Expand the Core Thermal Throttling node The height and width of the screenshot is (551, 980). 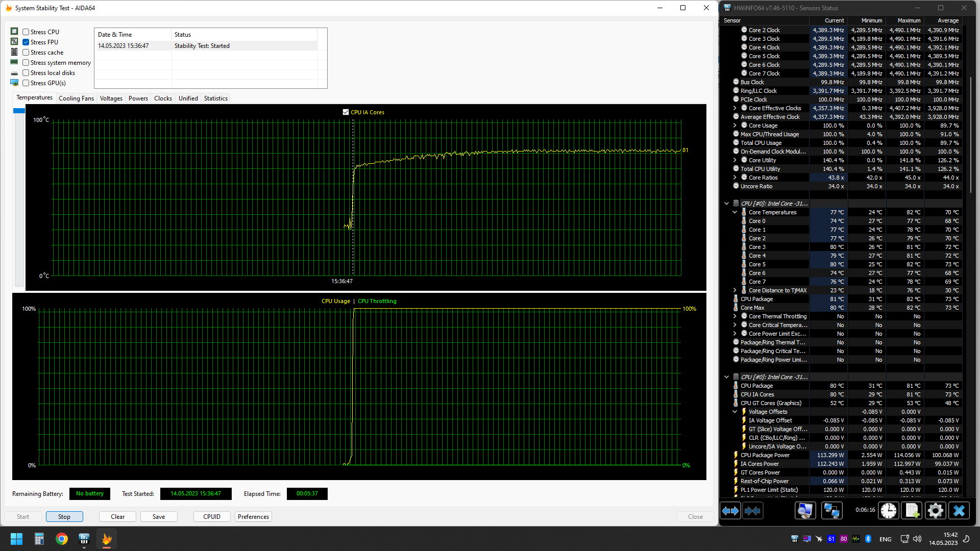click(735, 316)
